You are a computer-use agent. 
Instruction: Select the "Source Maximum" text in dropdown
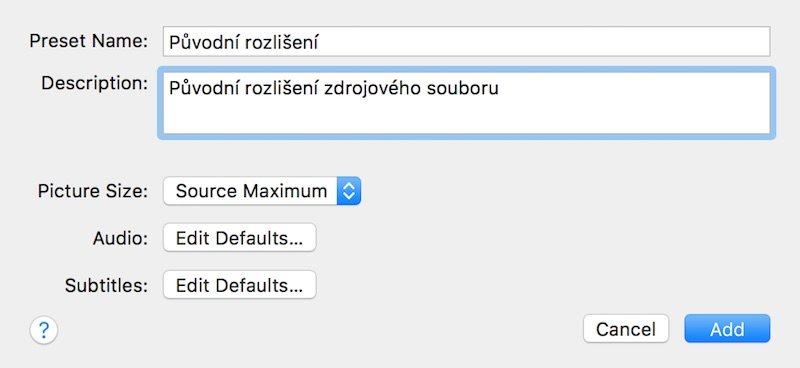(x=252, y=191)
